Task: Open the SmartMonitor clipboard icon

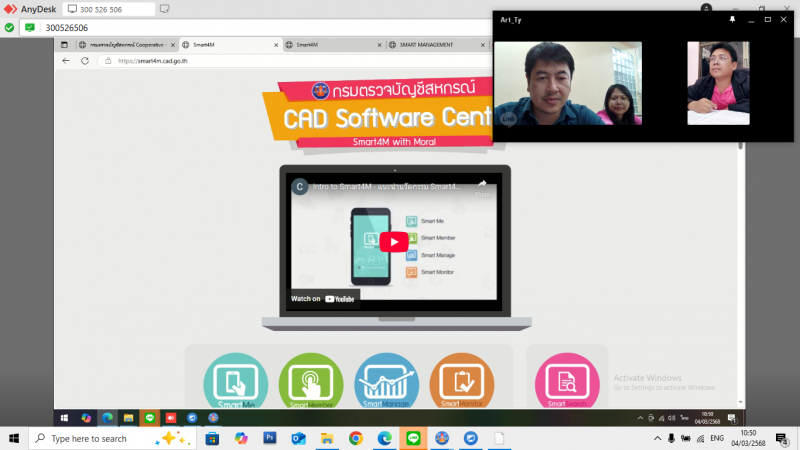Action: point(462,381)
